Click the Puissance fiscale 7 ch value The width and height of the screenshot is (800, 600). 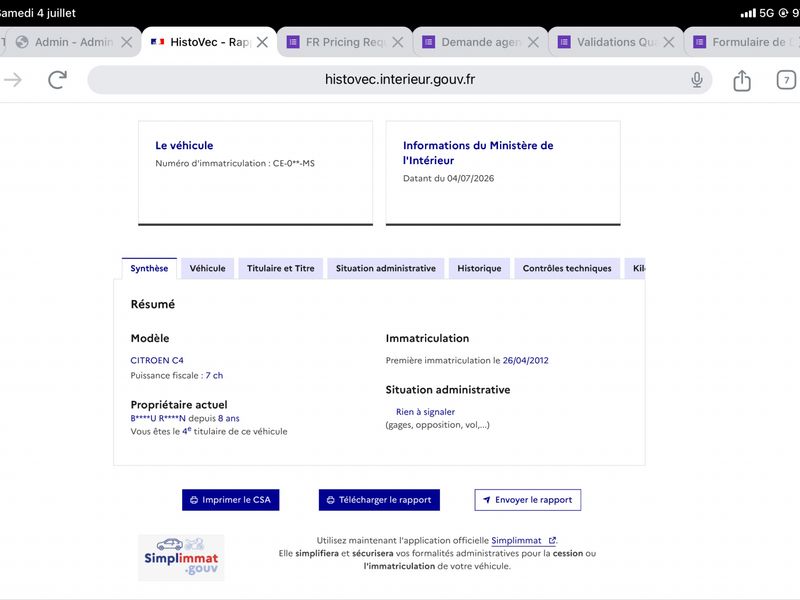(x=214, y=376)
